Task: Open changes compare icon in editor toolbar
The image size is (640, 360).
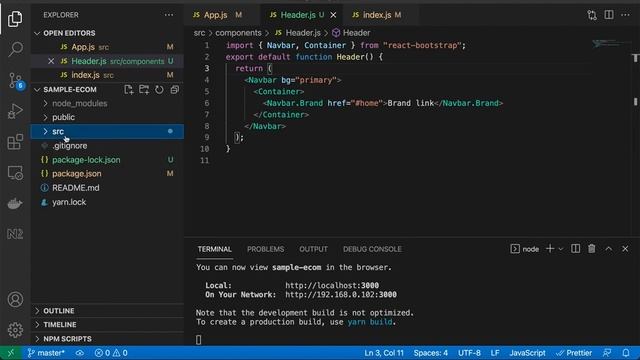Action: [x=592, y=15]
